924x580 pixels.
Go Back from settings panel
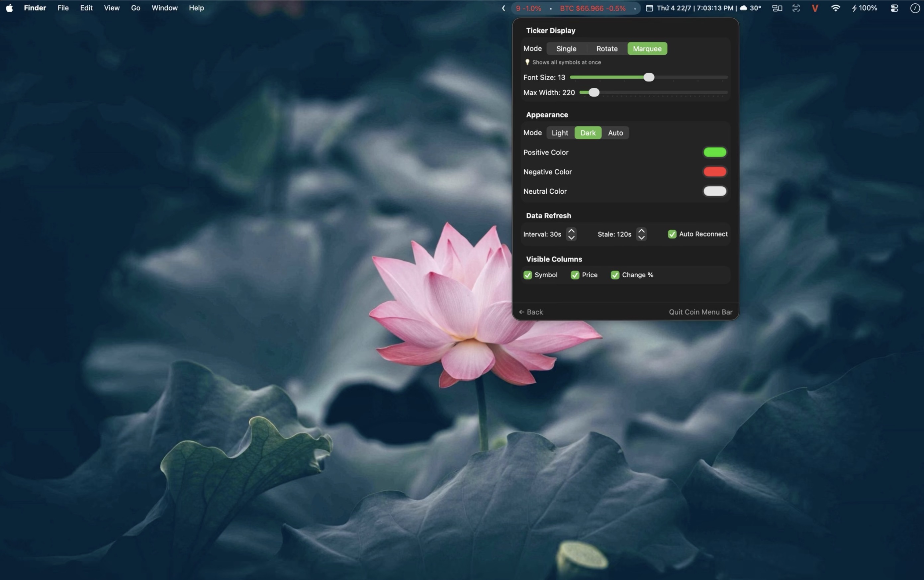pos(531,312)
